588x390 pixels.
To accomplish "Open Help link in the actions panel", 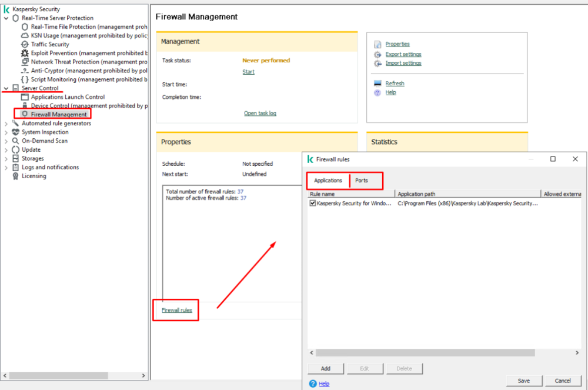I will pyautogui.click(x=391, y=92).
